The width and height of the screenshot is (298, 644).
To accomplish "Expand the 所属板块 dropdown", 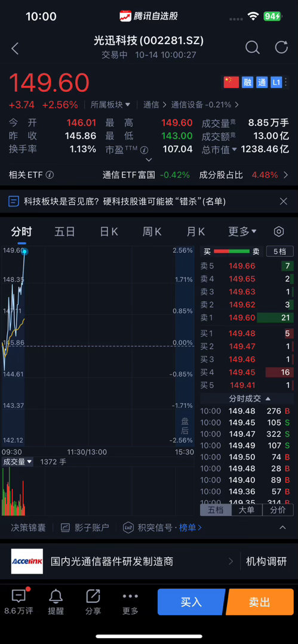I will [110, 105].
